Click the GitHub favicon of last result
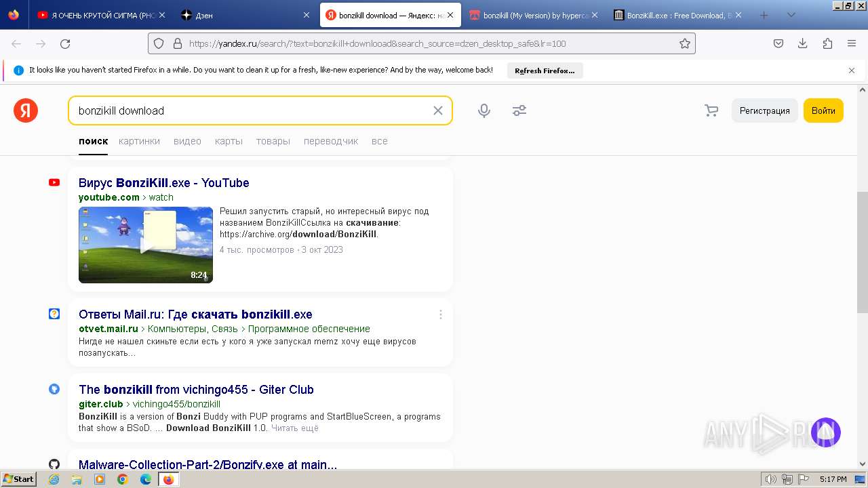The height and width of the screenshot is (488, 868). tap(54, 464)
